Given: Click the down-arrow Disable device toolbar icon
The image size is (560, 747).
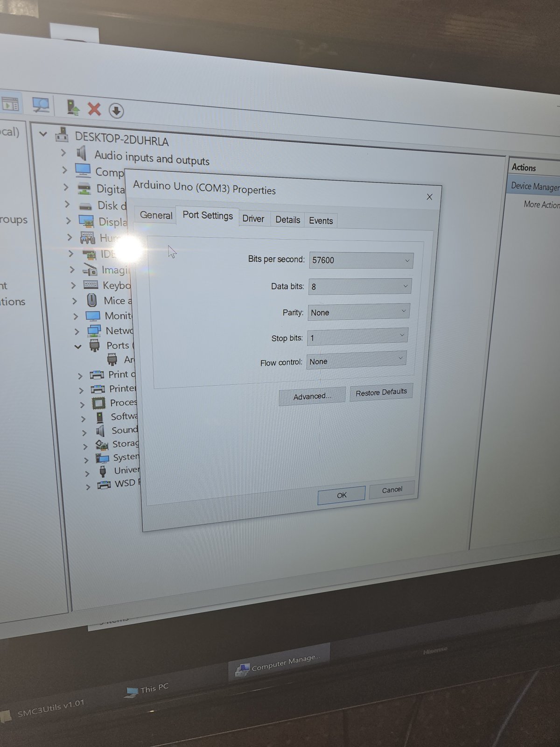Looking at the screenshot, I should coord(116,111).
